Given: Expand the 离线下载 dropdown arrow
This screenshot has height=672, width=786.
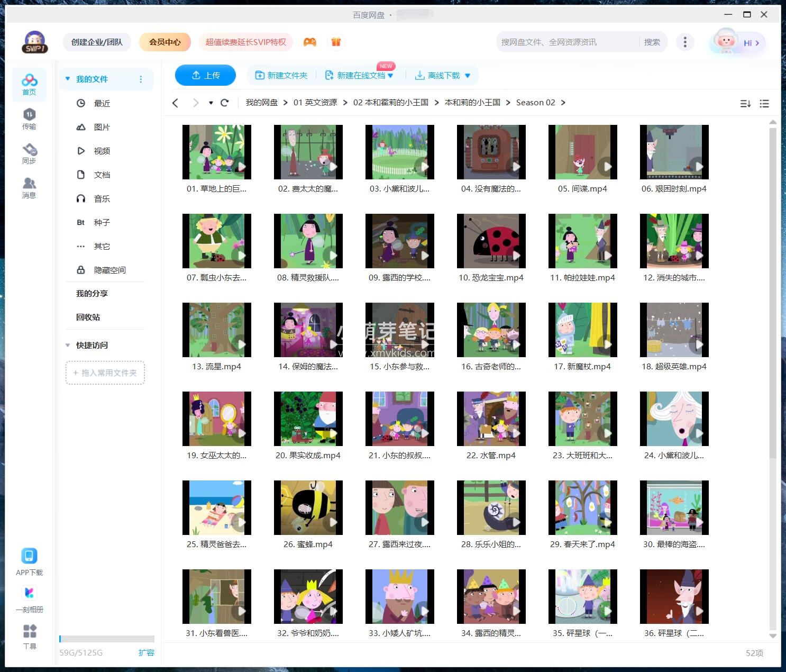Looking at the screenshot, I should (468, 75).
